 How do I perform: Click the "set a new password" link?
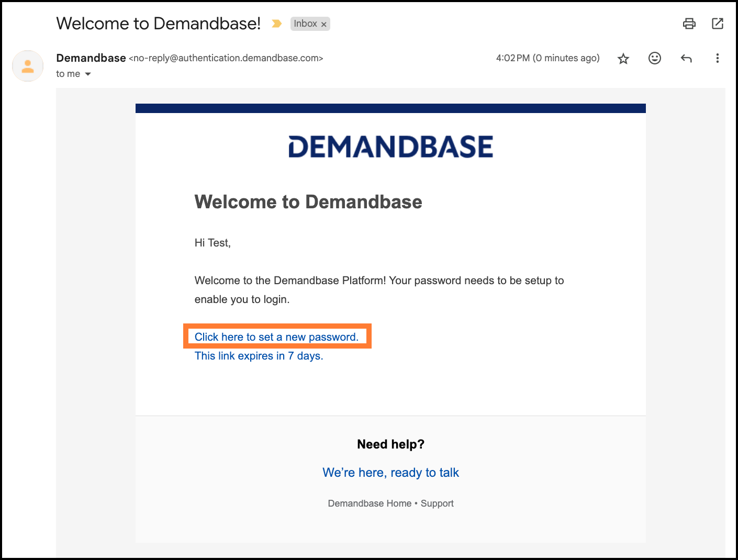coord(276,337)
